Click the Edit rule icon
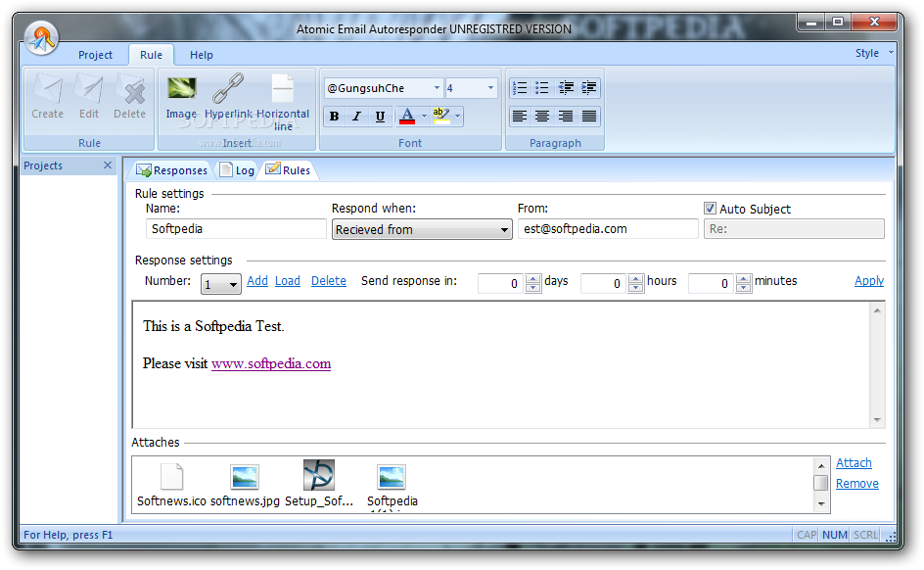The width and height of the screenshot is (924, 570). pos(89,96)
